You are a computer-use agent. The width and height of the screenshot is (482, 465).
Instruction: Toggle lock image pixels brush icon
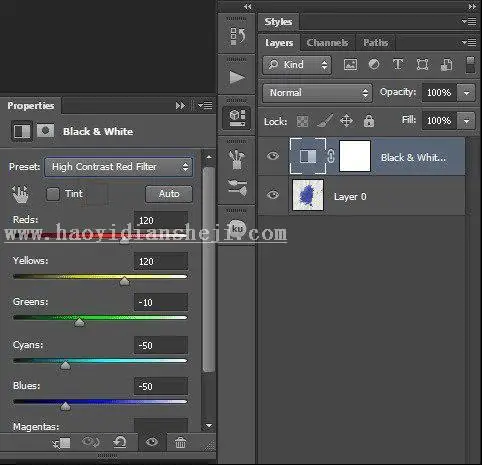pos(324,121)
